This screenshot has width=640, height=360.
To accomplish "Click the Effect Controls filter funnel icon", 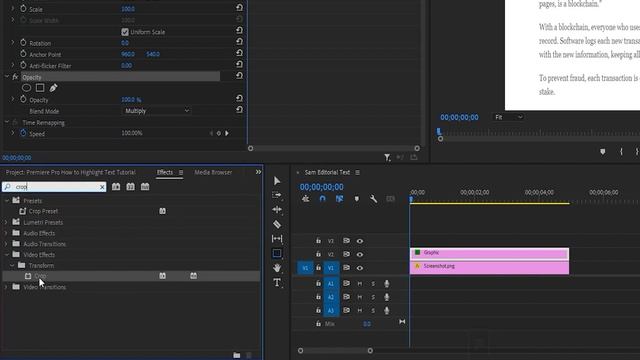I will pyautogui.click(x=387, y=157).
